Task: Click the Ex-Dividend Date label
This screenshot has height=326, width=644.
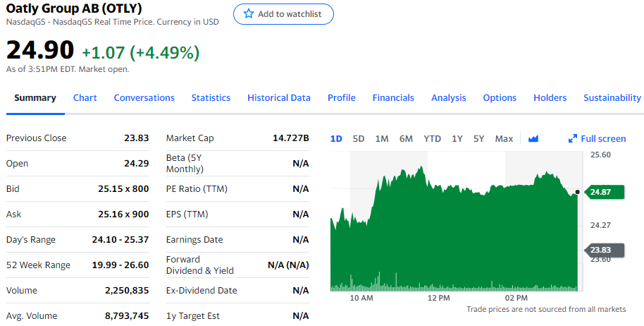Action: pos(202,291)
